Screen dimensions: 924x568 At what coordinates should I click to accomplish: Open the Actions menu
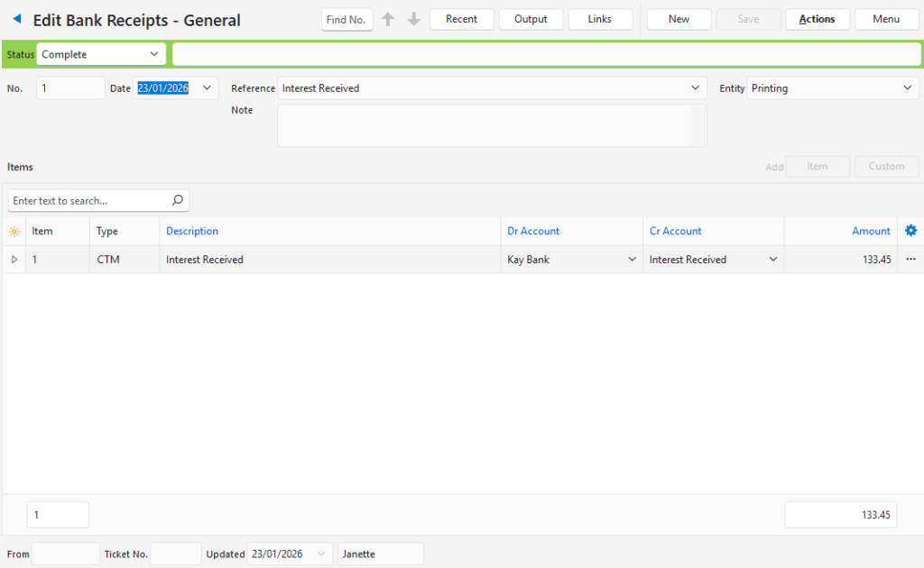point(817,19)
